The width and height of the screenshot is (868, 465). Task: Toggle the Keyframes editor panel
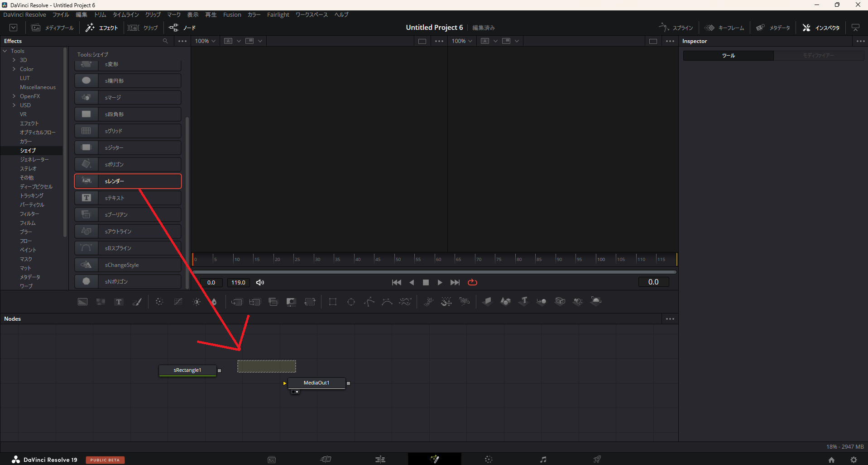(x=724, y=28)
